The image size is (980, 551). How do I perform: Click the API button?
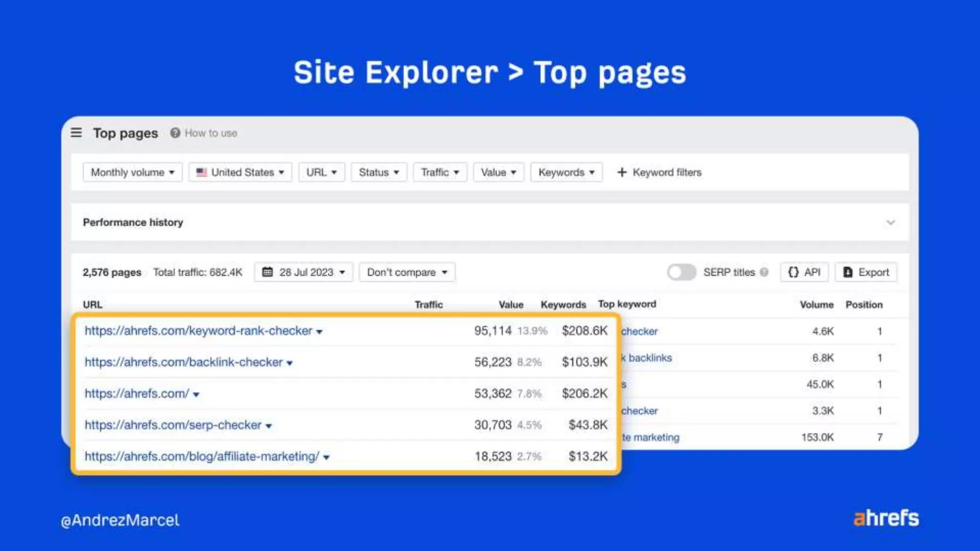(804, 272)
